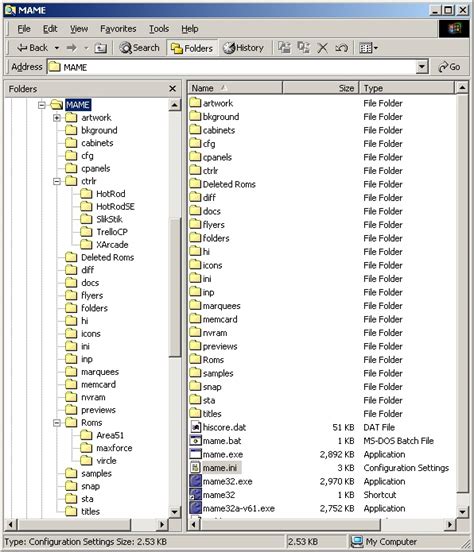
Task: Collapse the MAME tree node
Action: click(x=42, y=105)
